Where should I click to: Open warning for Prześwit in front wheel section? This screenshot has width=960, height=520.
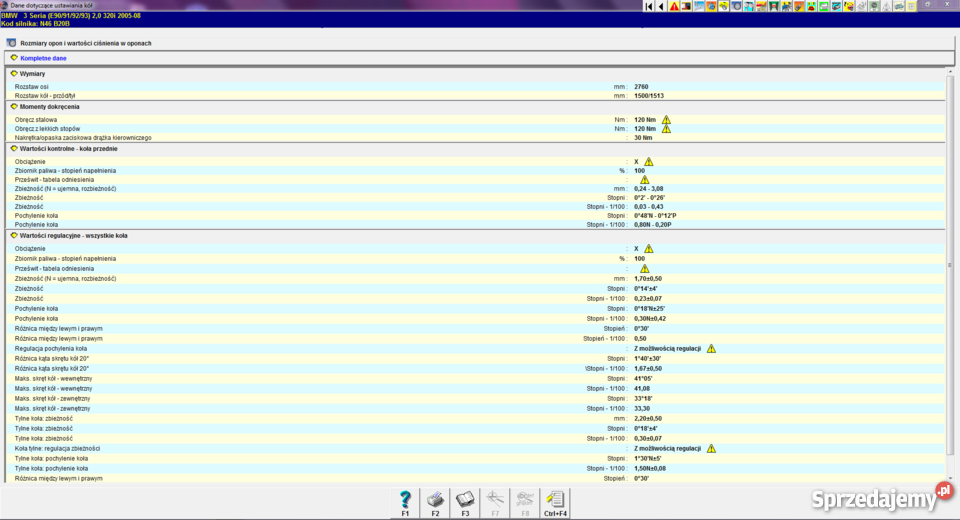pyautogui.click(x=644, y=180)
